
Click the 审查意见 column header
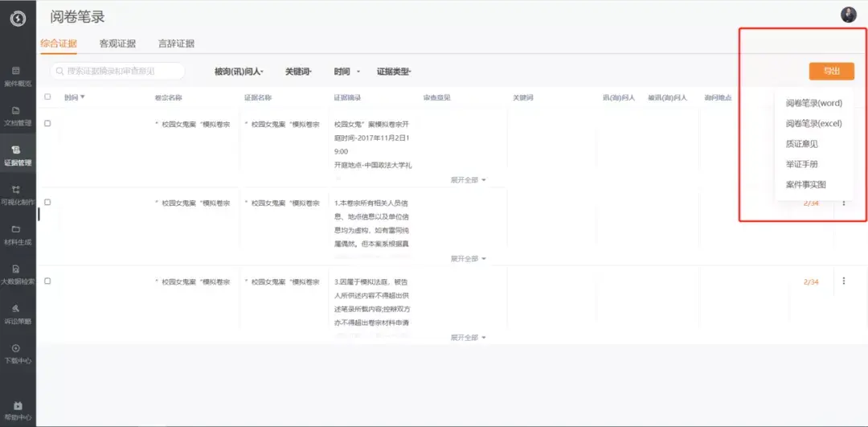tap(437, 97)
